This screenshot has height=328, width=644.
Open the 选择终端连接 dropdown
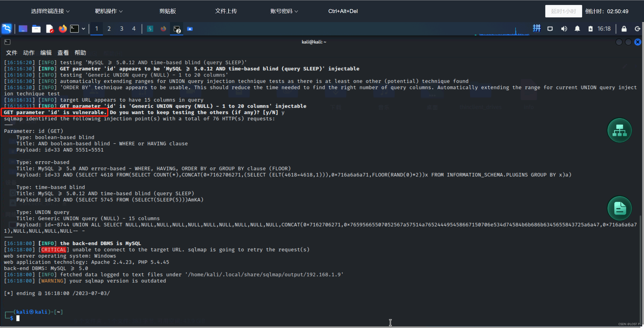point(50,11)
